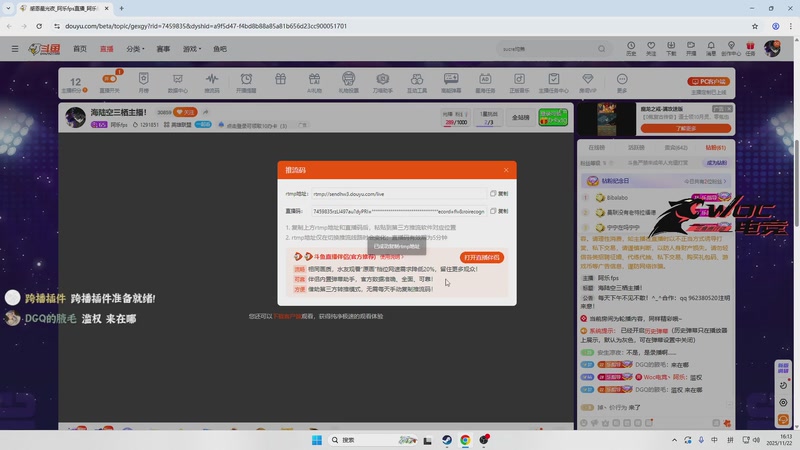Screen dimensions: 800x450
Task: Reload the page in the browser
Action: point(39,26)
